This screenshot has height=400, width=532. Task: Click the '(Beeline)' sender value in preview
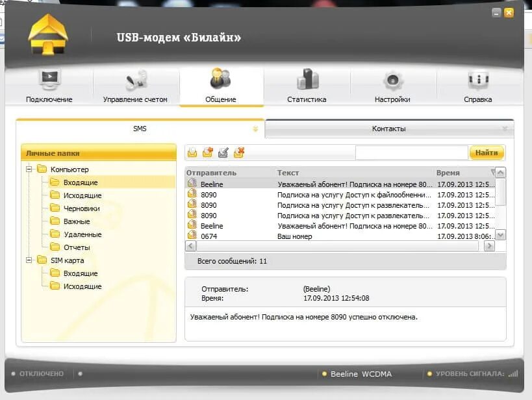[316, 289]
